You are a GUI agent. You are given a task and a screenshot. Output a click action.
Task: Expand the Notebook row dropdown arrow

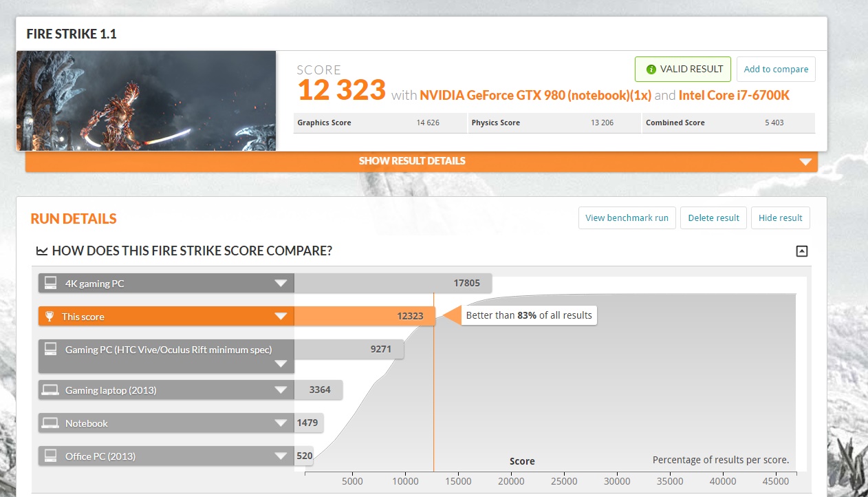coord(280,423)
